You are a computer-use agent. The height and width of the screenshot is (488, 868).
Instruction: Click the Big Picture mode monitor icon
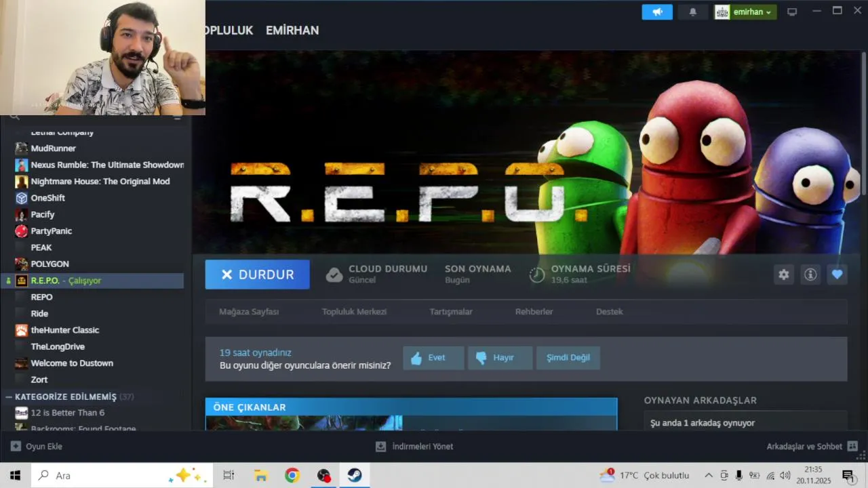[x=792, y=12]
